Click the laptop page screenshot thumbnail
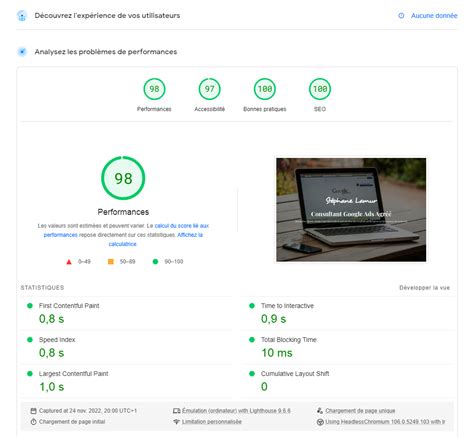The height and width of the screenshot is (437, 474). click(x=351, y=210)
